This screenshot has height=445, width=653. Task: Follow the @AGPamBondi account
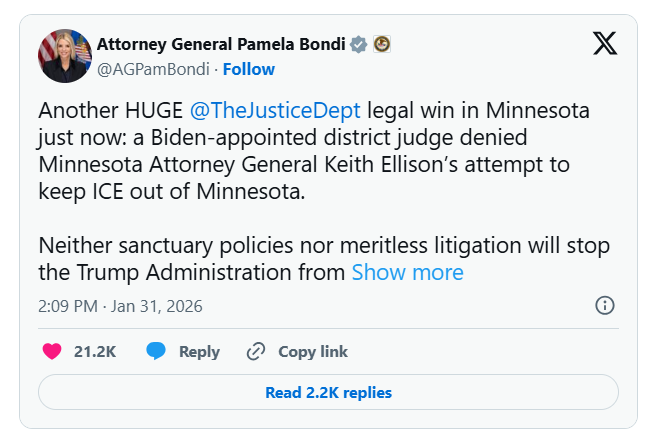248,69
